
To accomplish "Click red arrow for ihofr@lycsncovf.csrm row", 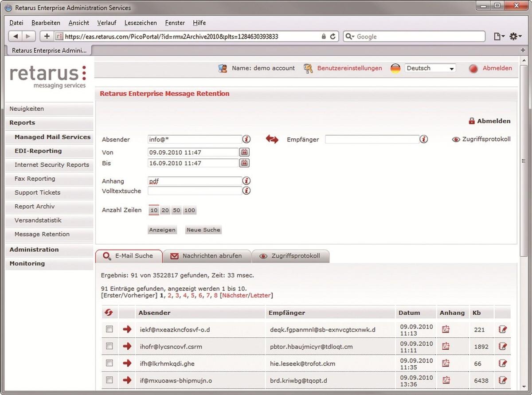I will click(x=127, y=346).
